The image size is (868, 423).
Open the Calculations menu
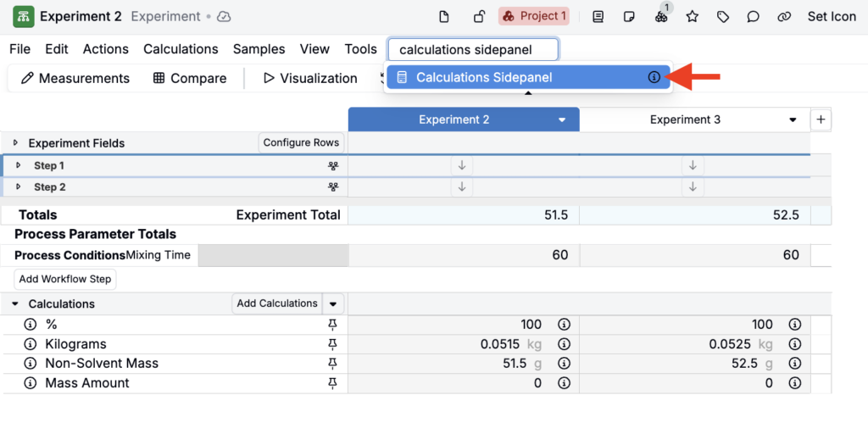181,49
